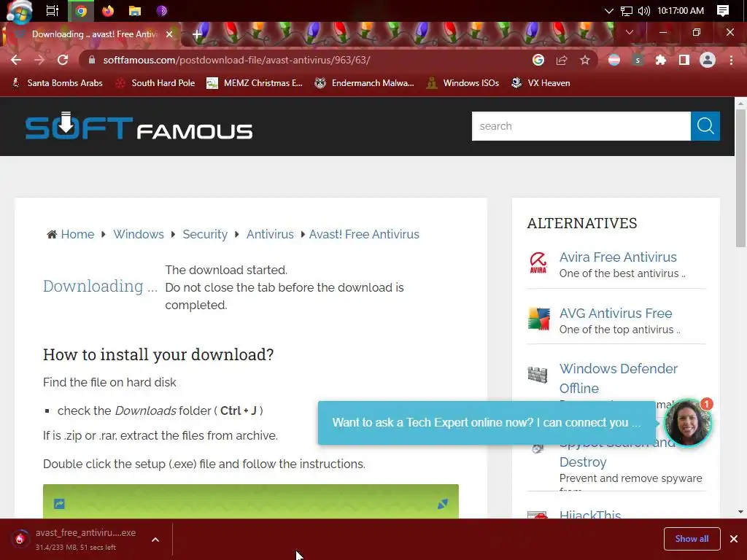Screen dimensions: 747x560
Task: Open South Hard Pole bookmark
Action: click(x=155, y=83)
